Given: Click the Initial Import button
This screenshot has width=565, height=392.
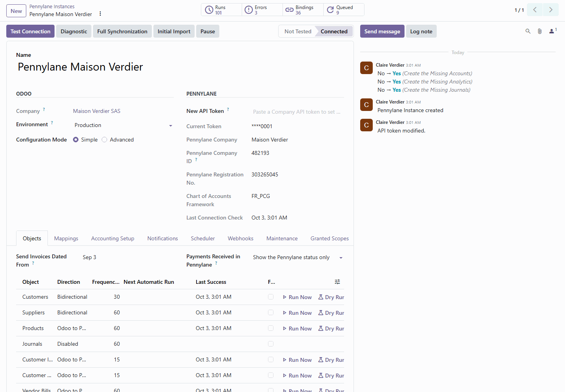Looking at the screenshot, I should (174, 31).
